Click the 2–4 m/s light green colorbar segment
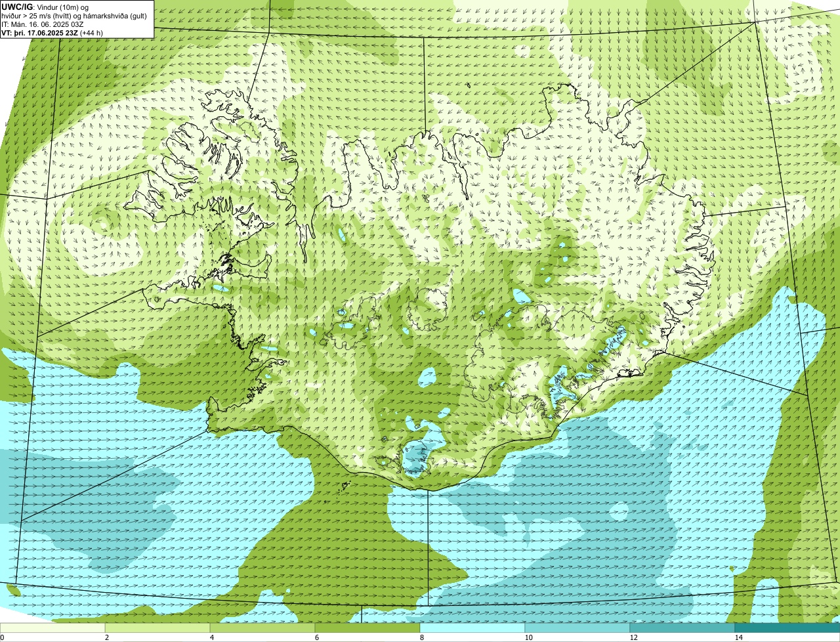Image resolution: width=840 pixels, height=642 pixels. click(157, 628)
